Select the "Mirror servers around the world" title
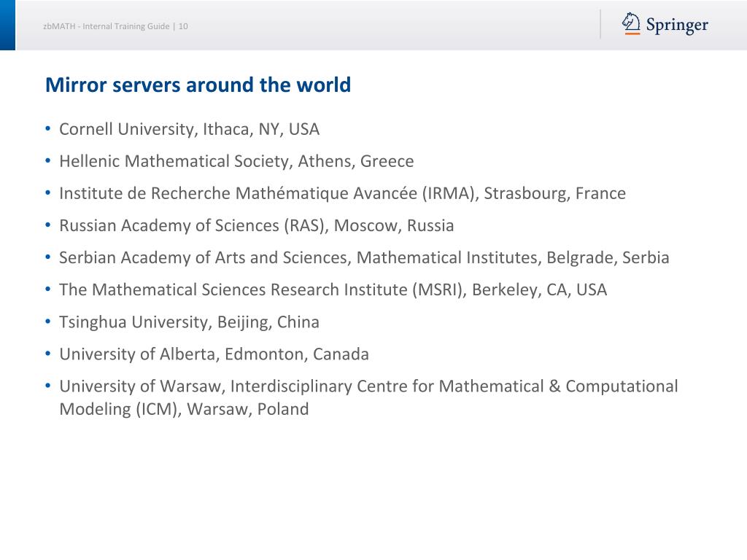747x560 pixels. click(198, 85)
